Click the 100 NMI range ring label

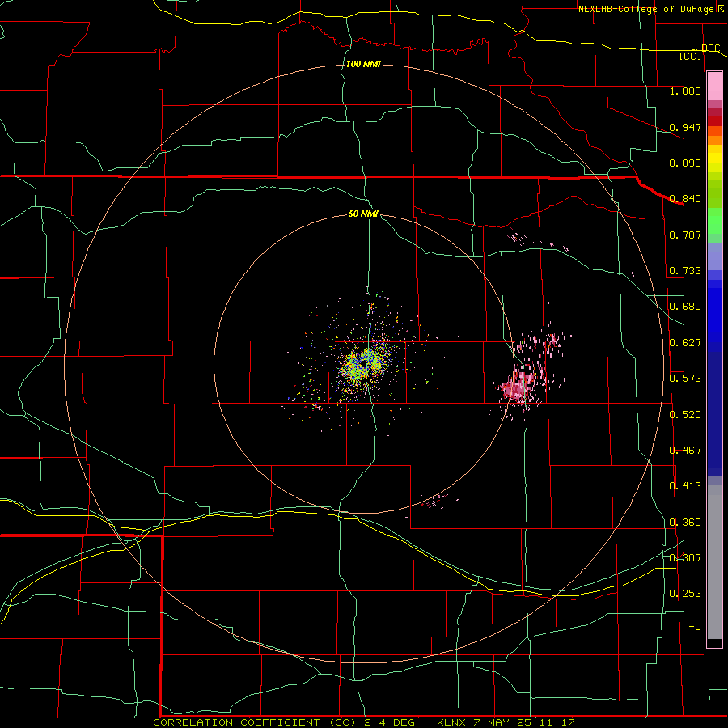(x=363, y=64)
